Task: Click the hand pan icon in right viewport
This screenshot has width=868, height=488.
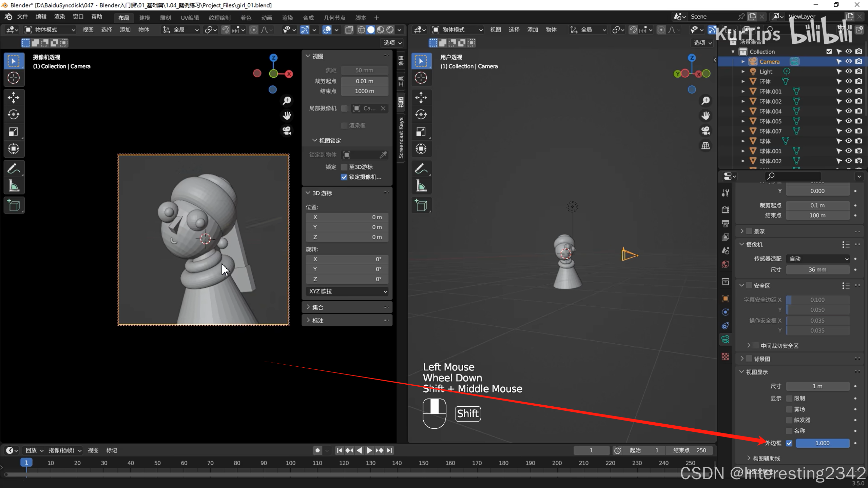Action: (706, 116)
